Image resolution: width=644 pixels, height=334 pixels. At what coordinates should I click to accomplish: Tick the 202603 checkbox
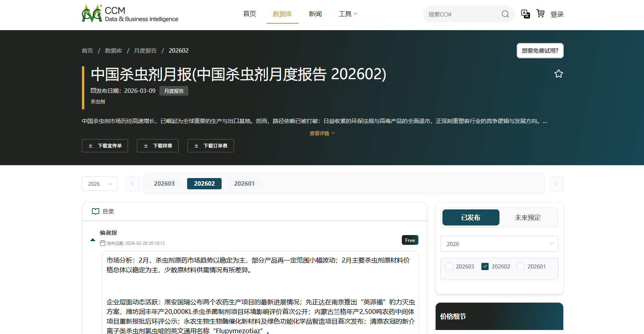(x=449, y=266)
